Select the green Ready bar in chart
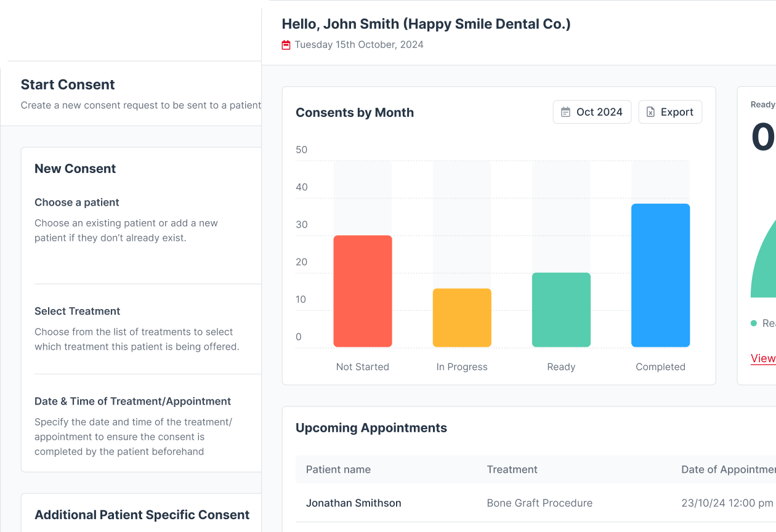 click(561, 310)
